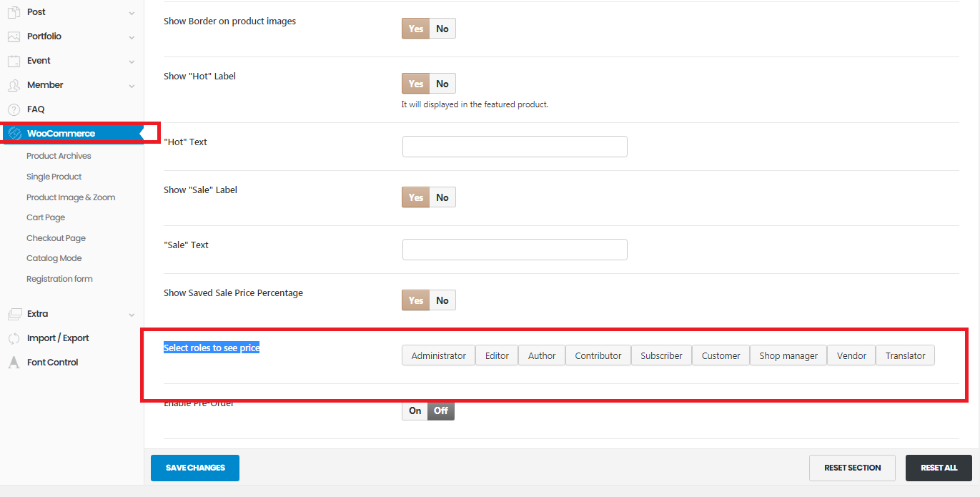This screenshot has width=980, height=497.
Task: Set product image border to No
Action: (442, 29)
